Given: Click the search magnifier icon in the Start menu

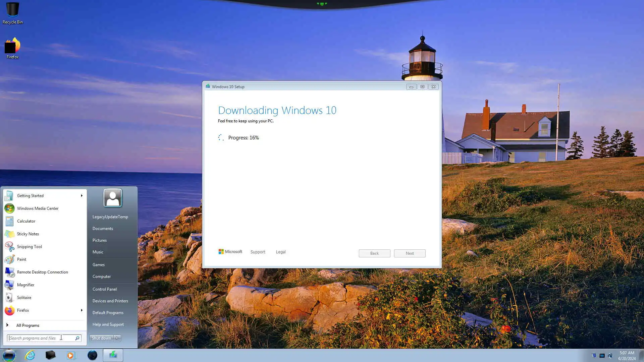Looking at the screenshot, I should pyautogui.click(x=77, y=338).
